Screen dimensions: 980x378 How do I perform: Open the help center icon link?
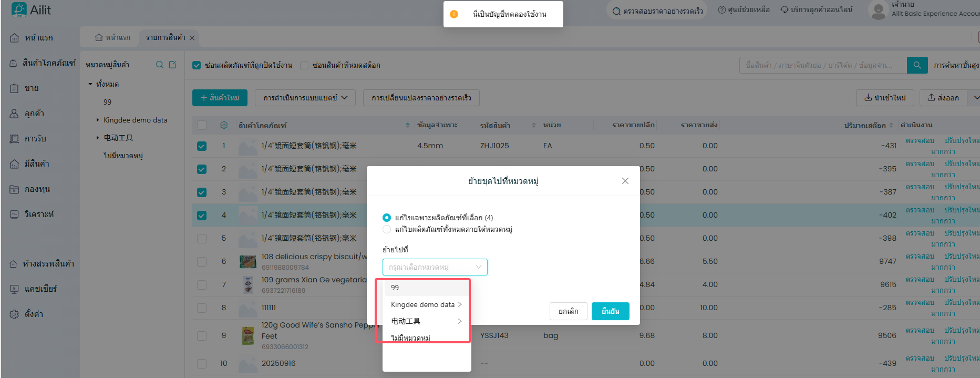coord(722,10)
